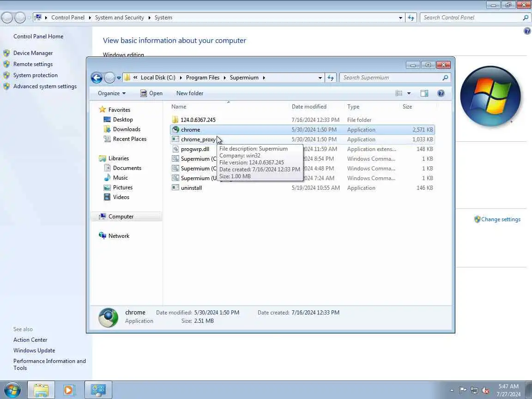Open Windows Update link
Image resolution: width=532 pixels, height=399 pixels.
(34, 351)
